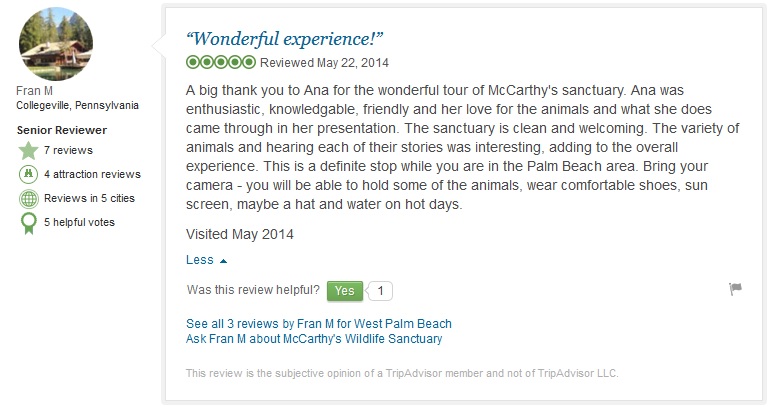See all 3 reviews by Fran M
775x412 pixels.
pos(319,324)
